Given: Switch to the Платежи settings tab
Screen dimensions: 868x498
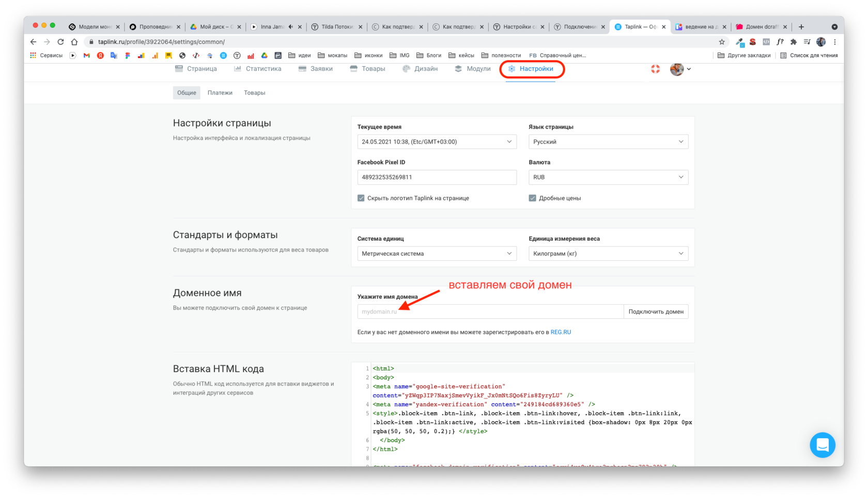Looking at the screenshot, I should pyautogui.click(x=220, y=93).
